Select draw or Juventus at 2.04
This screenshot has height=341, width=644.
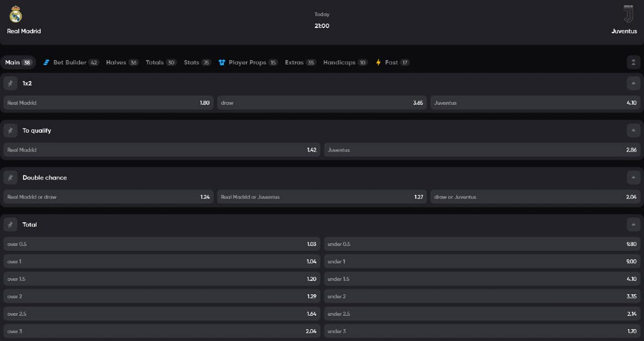[x=536, y=197]
